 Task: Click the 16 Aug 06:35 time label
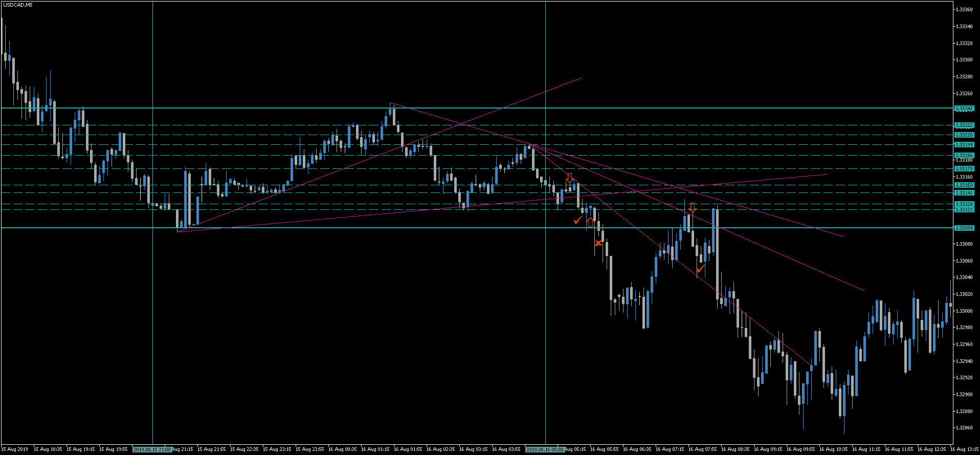(x=637, y=449)
